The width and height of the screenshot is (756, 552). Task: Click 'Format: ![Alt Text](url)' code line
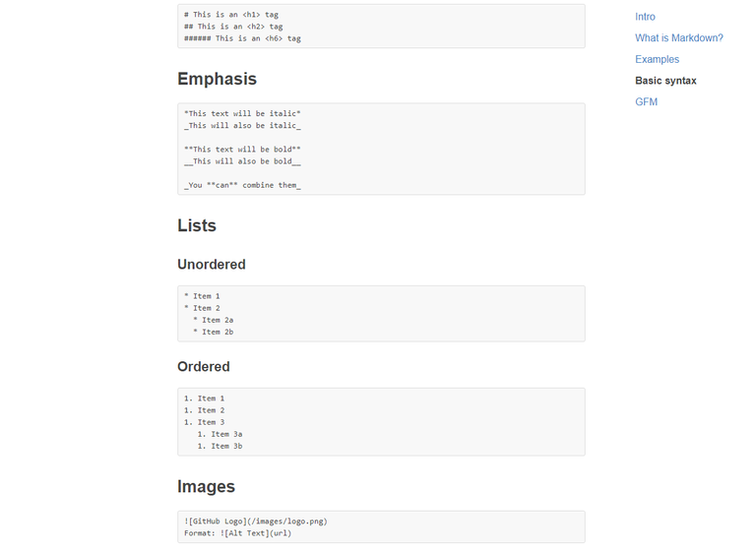coord(237,533)
